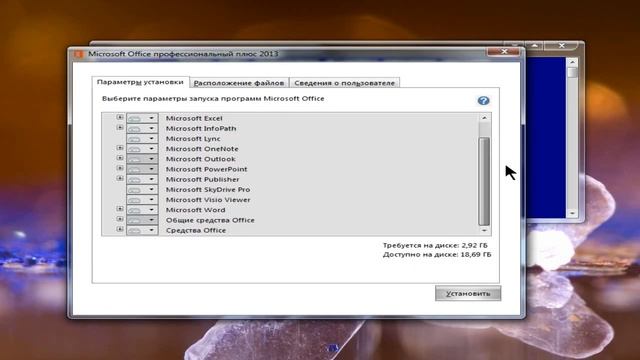Select the Microsoft PowerPoint row label
This screenshot has height=360, width=640.
(207, 169)
